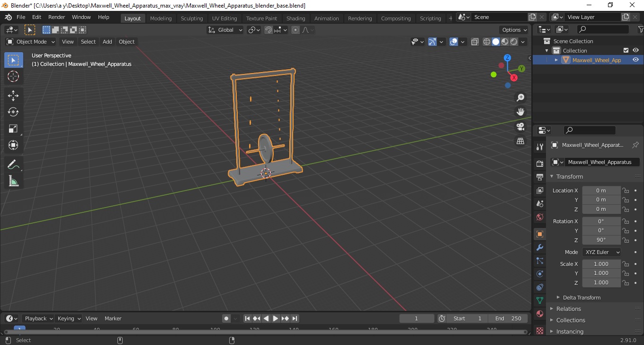Open the Texture properties checker tab
This screenshot has height=345, width=644.
pyautogui.click(x=539, y=330)
